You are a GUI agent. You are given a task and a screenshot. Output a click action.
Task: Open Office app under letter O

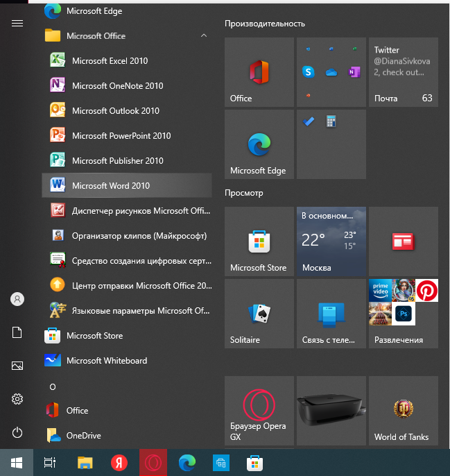127,410
